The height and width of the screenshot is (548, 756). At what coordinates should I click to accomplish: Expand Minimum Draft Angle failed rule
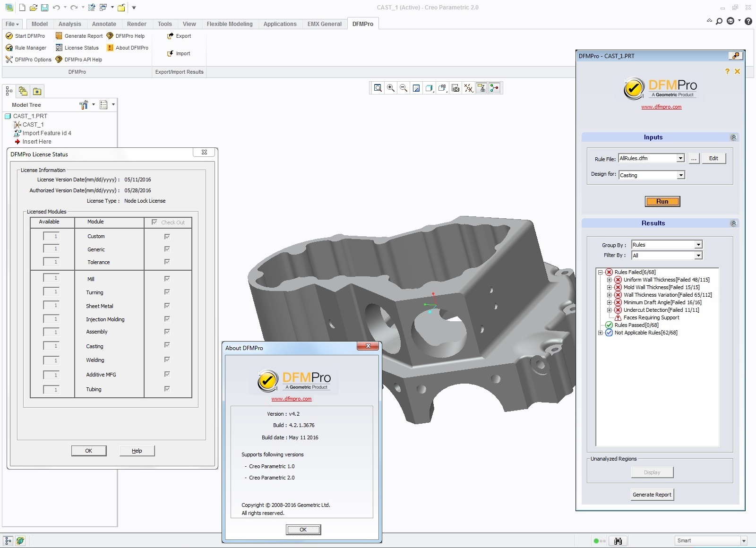[x=609, y=302]
